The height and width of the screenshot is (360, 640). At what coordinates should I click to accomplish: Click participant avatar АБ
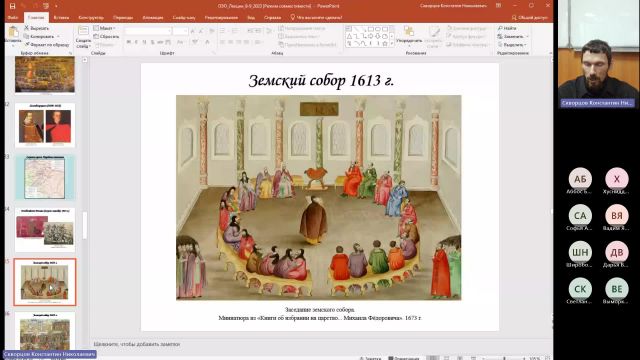[x=580, y=179]
